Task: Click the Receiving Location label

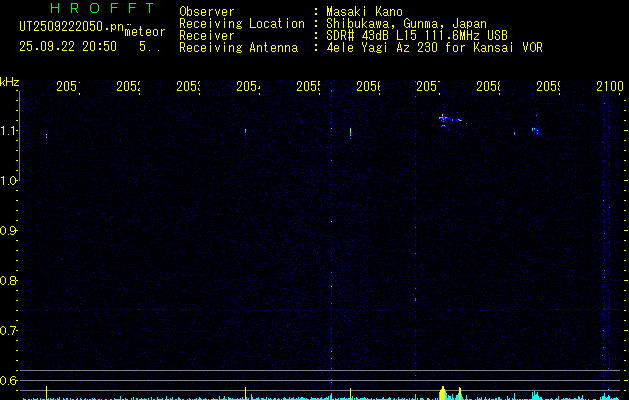Action: [242, 24]
